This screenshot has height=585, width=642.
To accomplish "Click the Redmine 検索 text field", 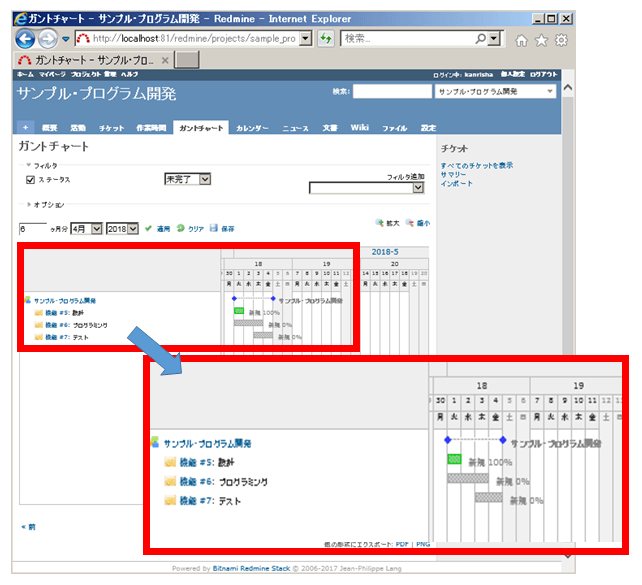I will coord(392,91).
